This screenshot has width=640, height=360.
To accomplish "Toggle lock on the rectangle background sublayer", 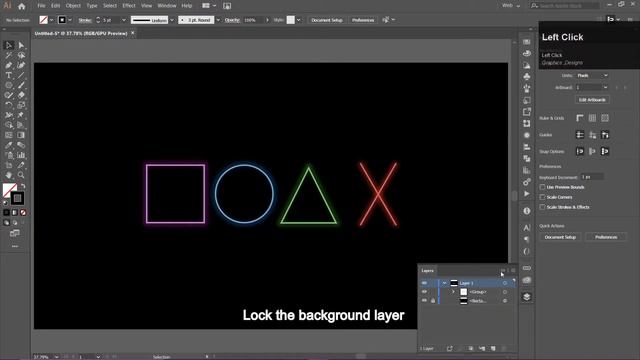I will click(x=433, y=301).
